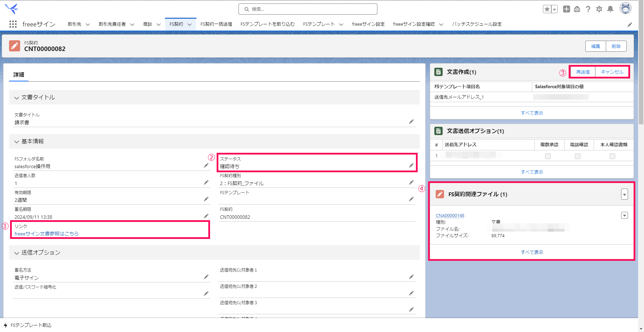644x332 pixels.
Task: Open the Setup gear icon
Action: (599, 9)
